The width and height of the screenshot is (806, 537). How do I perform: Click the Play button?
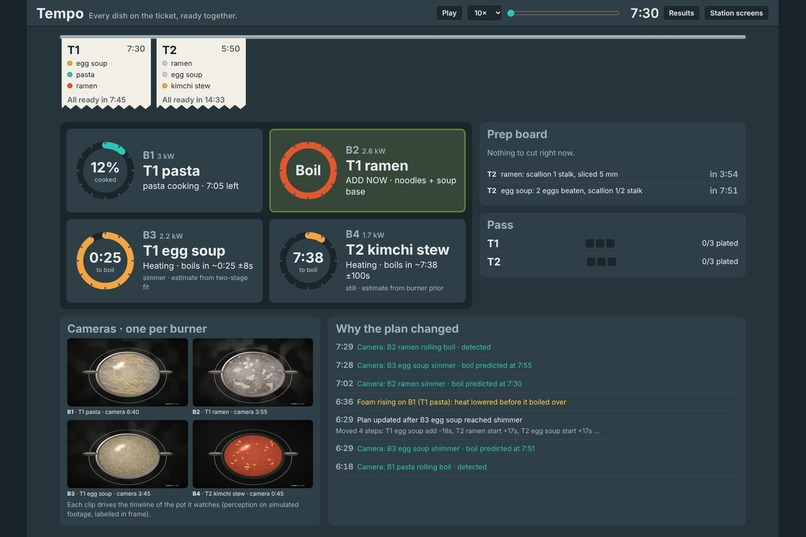pos(449,13)
